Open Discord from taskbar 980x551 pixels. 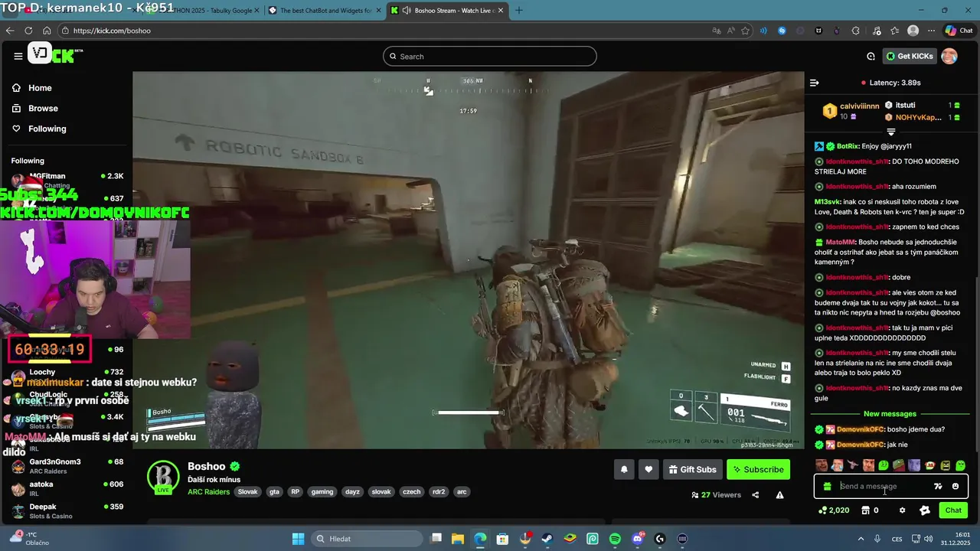(x=638, y=539)
